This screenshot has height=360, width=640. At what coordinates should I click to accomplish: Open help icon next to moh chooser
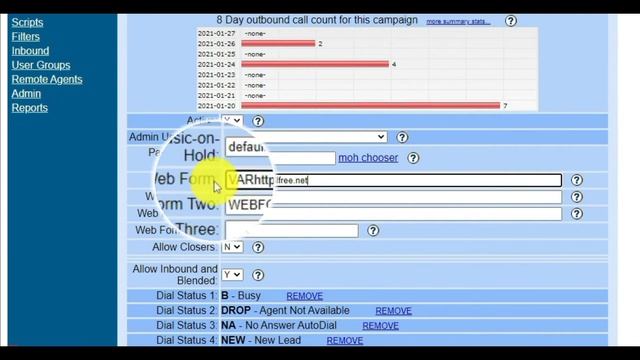coord(413,158)
